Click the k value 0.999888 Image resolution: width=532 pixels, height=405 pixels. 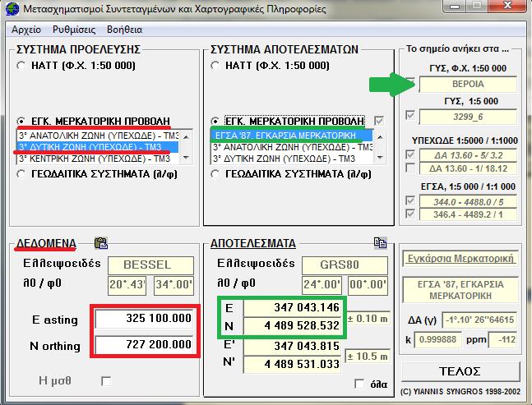point(437,339)
